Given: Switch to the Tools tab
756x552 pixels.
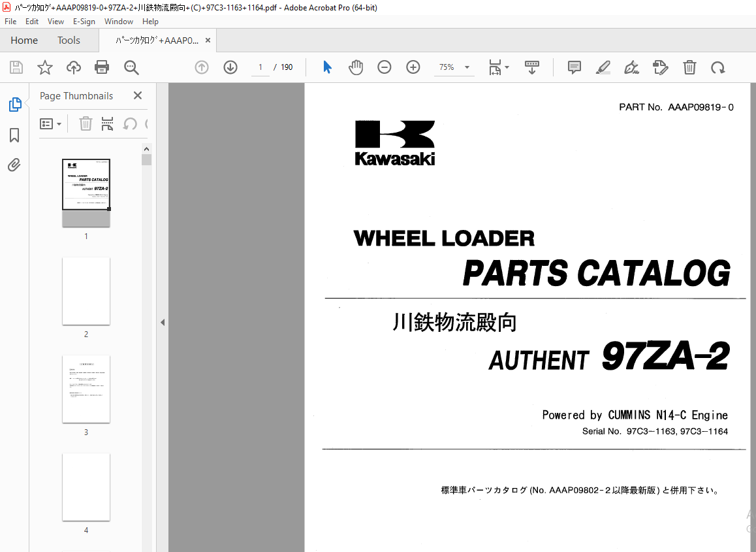Looking at the screenshot, I should (69, 41).
